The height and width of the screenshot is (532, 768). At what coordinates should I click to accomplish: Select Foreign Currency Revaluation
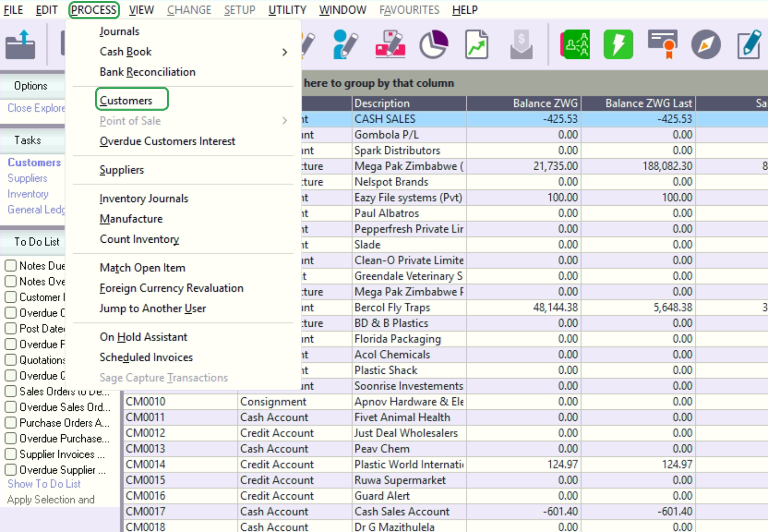pos(171,288)
